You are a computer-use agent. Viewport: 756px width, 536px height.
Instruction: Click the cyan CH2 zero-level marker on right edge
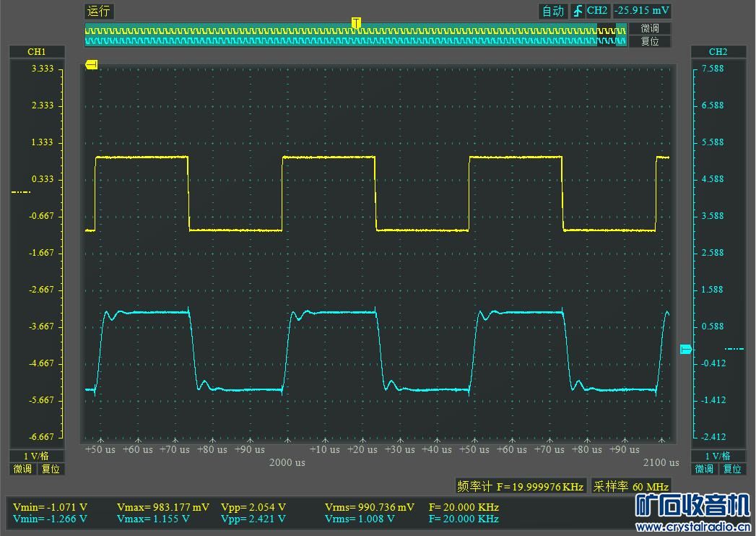click(x=685, y=350)
